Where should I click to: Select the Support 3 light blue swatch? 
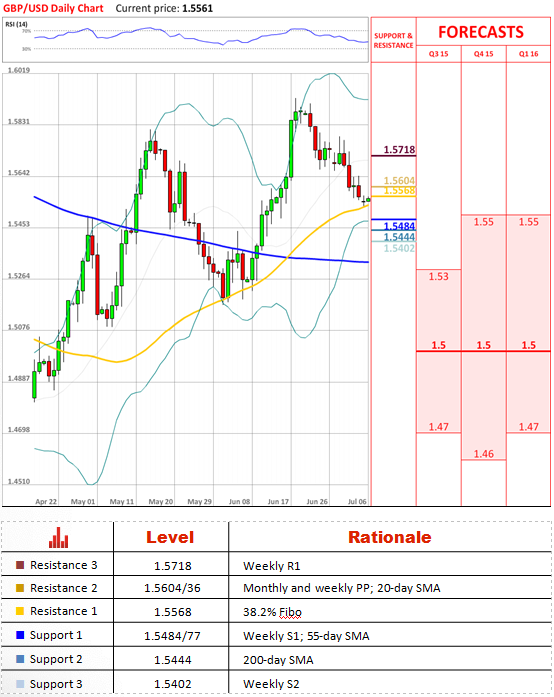pos(20,684)
